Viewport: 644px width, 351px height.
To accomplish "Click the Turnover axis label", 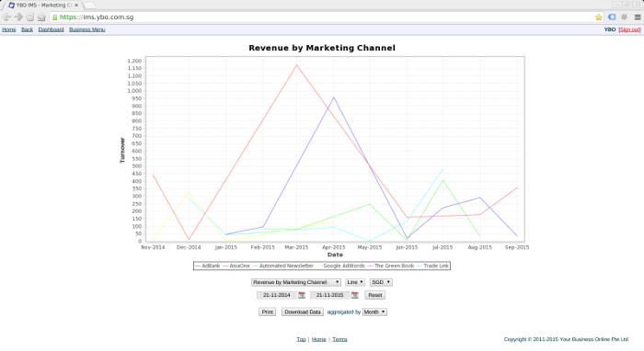I will point(122,151).
